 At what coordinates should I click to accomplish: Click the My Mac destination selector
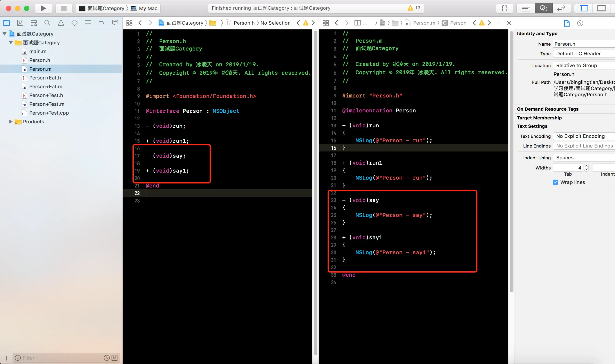(148, 8)
